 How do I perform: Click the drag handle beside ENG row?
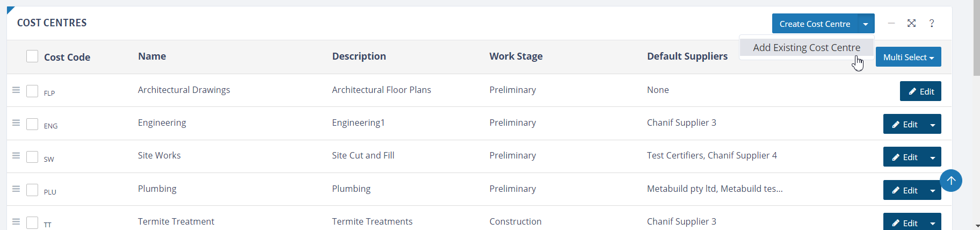(x=16, y=123)
